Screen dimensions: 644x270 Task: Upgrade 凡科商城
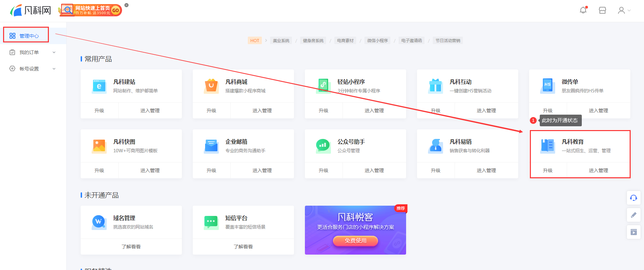(211, 111)
